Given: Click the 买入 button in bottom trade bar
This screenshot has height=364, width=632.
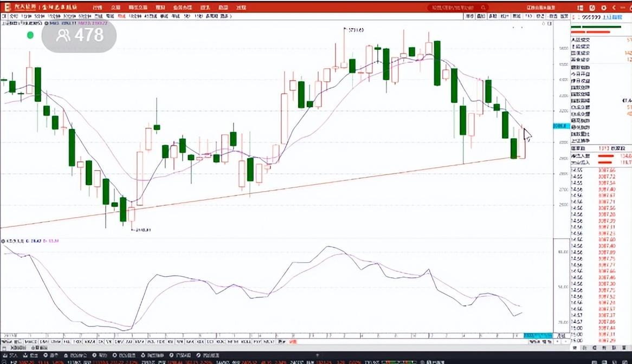Looking at the screenshot, I should click(x=11, y=355).
